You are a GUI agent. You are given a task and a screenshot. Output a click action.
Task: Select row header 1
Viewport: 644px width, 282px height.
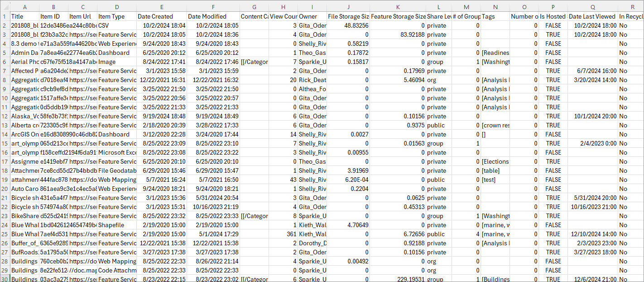pyautogui.click(x=5, y=16)
